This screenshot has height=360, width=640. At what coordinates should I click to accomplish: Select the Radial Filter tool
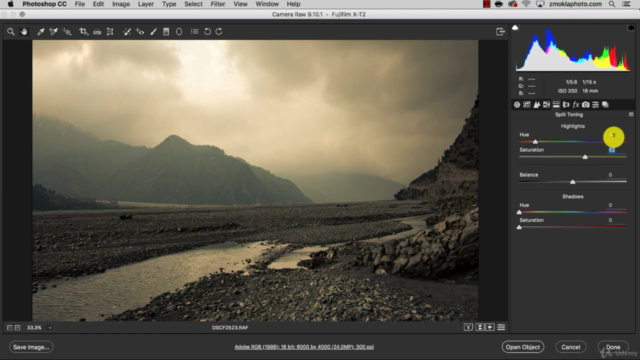point(179,31)
